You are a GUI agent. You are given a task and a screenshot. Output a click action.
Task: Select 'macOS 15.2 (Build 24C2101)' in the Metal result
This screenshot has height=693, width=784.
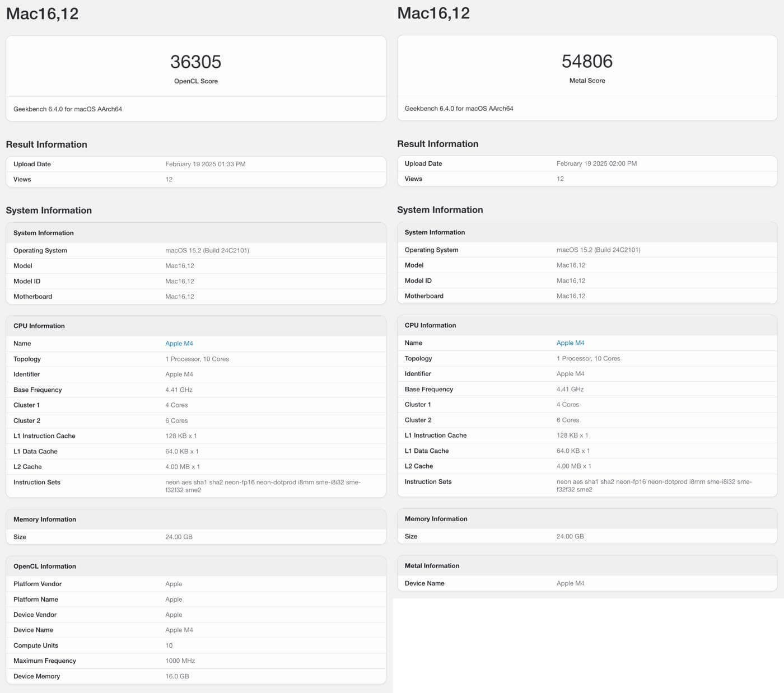point(599,250)
